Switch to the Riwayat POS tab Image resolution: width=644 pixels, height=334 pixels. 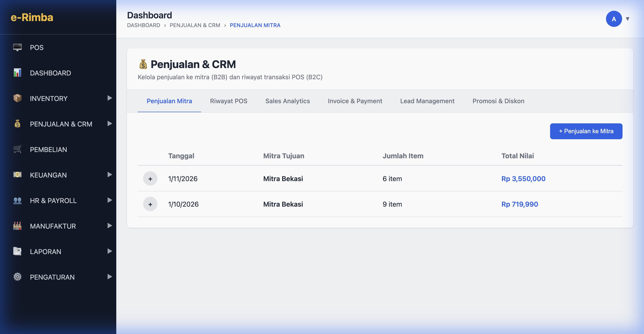229,101
